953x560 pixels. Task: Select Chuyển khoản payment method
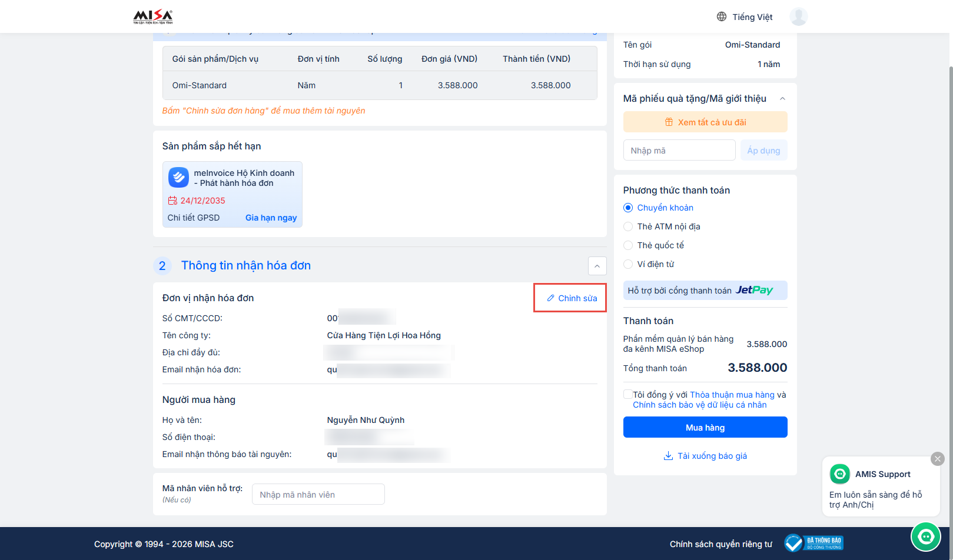628,208
